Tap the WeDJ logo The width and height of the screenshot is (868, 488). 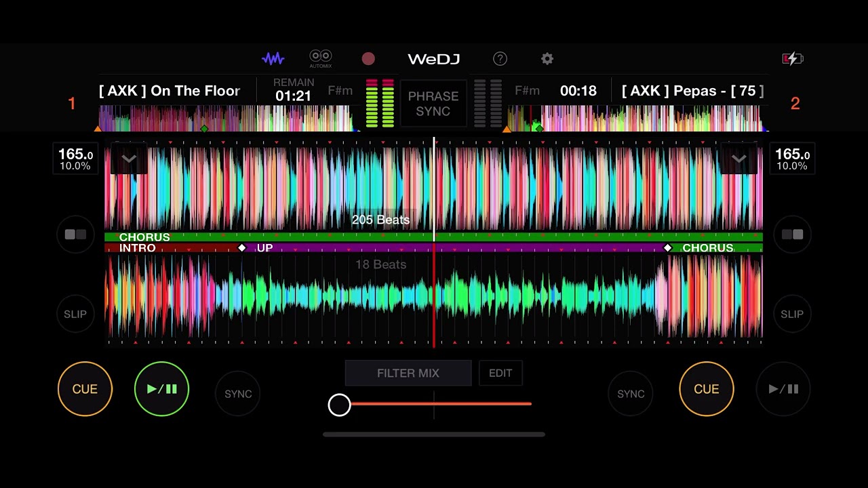pos(434,59)
